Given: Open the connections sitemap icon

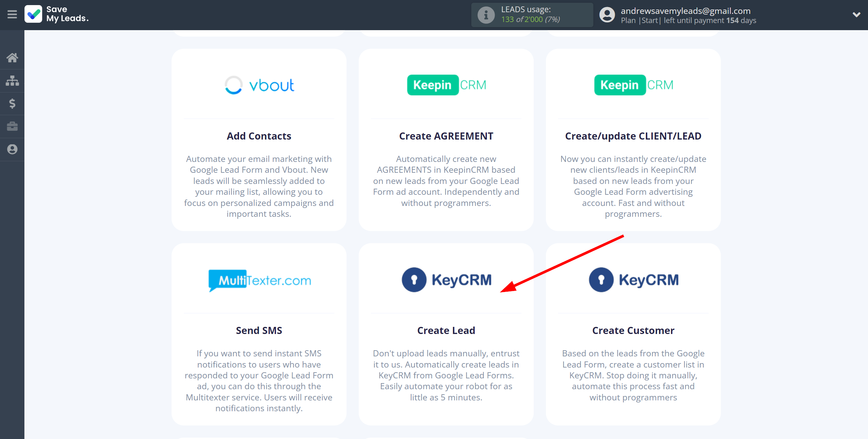Looking at the screenshot, I should click(12, 81).
